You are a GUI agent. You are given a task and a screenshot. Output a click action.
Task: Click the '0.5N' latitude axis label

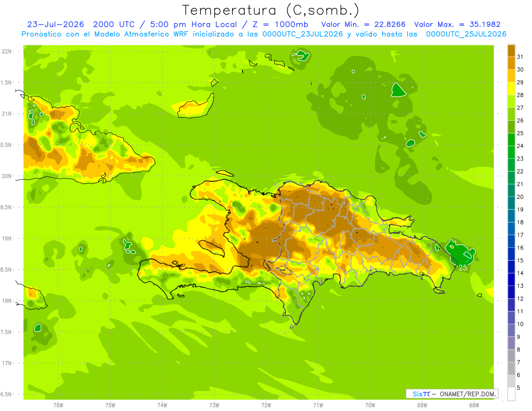click(7, 145)
